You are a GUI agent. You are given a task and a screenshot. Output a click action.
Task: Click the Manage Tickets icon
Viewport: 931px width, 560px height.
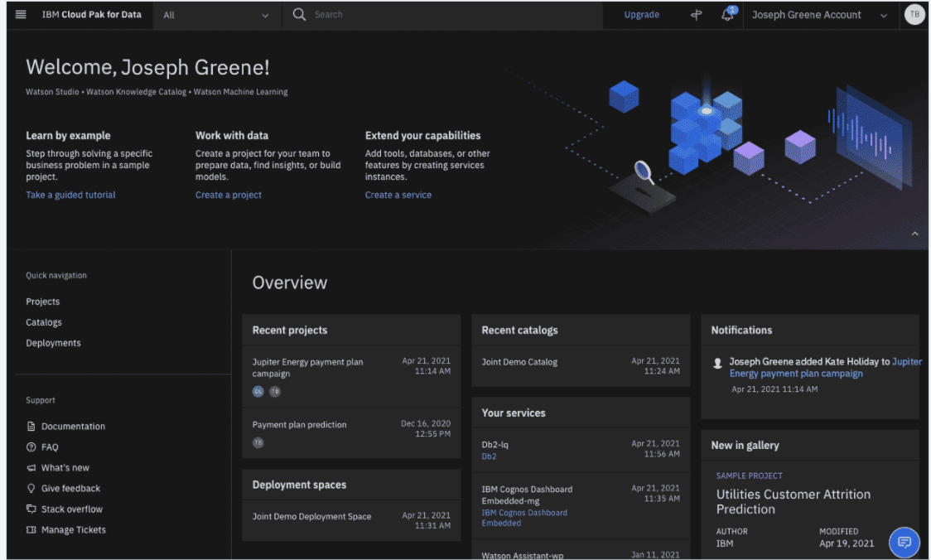31,529
